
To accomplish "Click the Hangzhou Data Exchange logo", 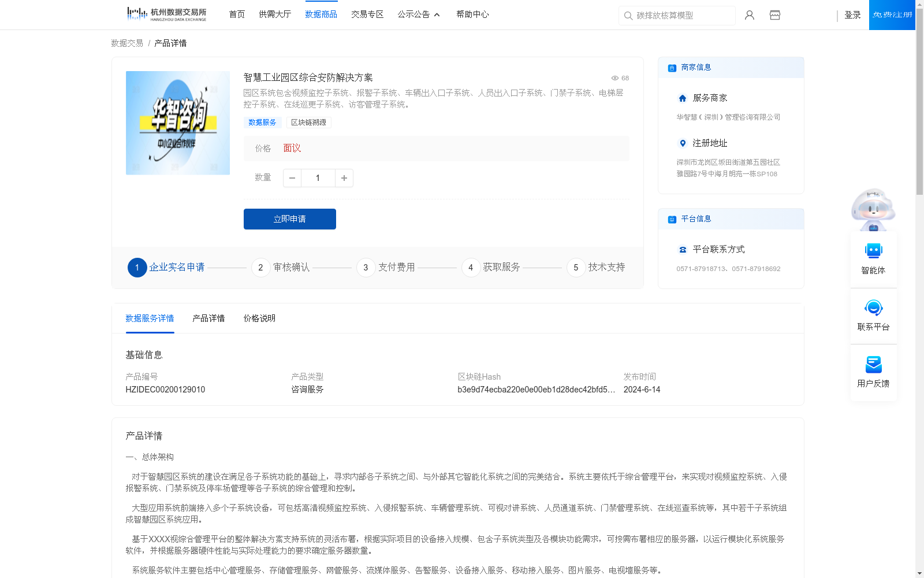I will [x=166, y=14].
